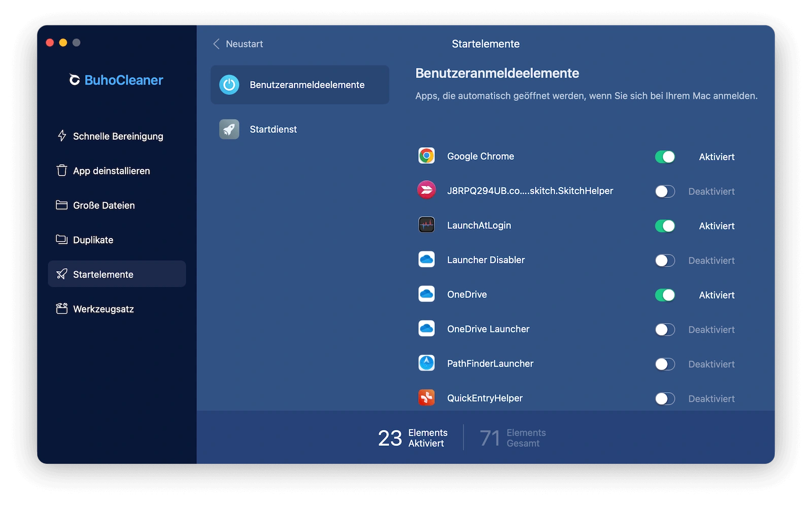Click the 71 Elements Gesamt counter

513,437
